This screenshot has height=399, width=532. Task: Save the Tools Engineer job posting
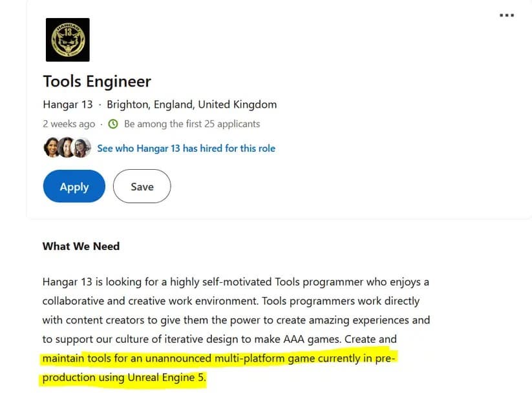tap(142, 187)
